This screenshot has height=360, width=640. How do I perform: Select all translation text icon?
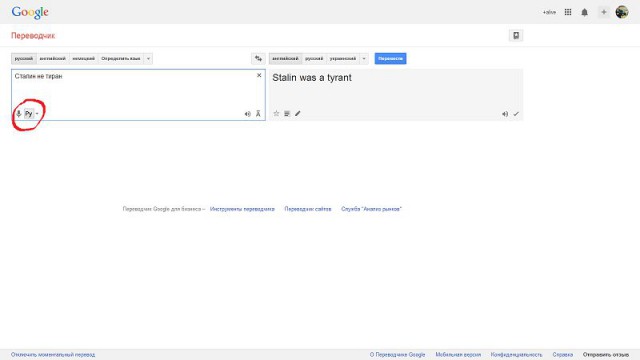[287, 113]
